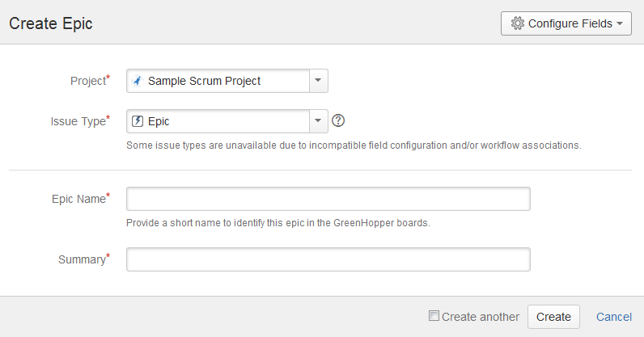Click the Issue Type field label
The height and width of the screenshot is (337, 644).
tap(78, 121)
